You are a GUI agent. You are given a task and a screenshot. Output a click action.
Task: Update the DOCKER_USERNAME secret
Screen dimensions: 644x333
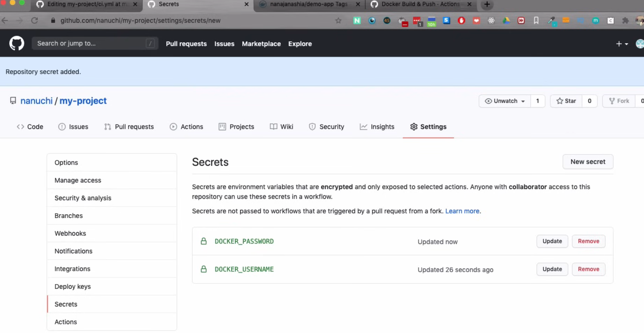pos(552,269)
